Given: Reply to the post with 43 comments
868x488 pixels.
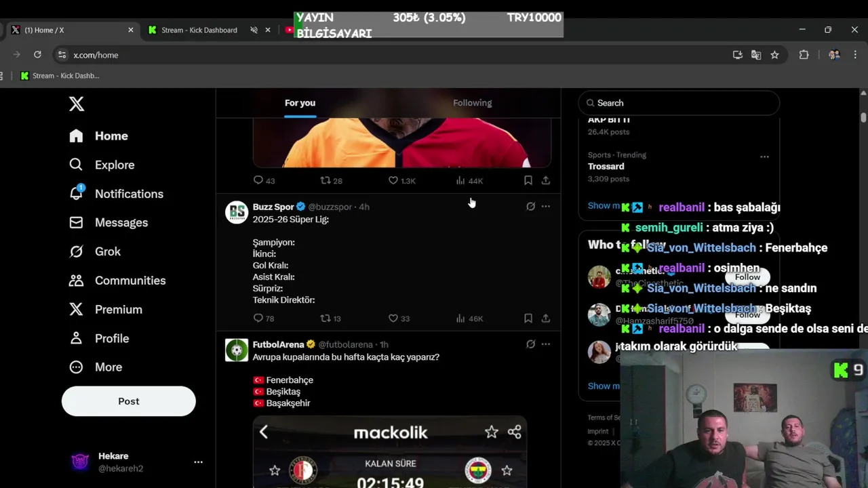Looking at the screenshot, I should pos(264,180).
